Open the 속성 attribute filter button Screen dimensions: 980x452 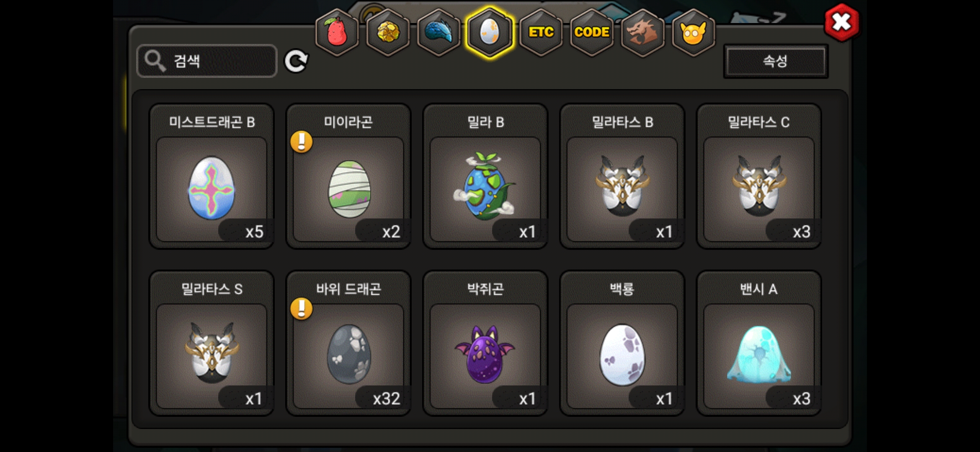(x=776, y=61)
